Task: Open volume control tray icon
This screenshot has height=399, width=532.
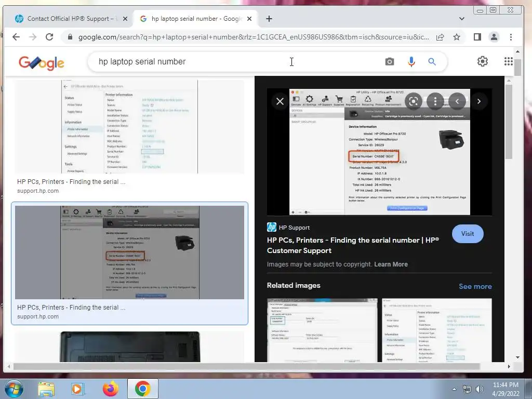Action: 480,389
